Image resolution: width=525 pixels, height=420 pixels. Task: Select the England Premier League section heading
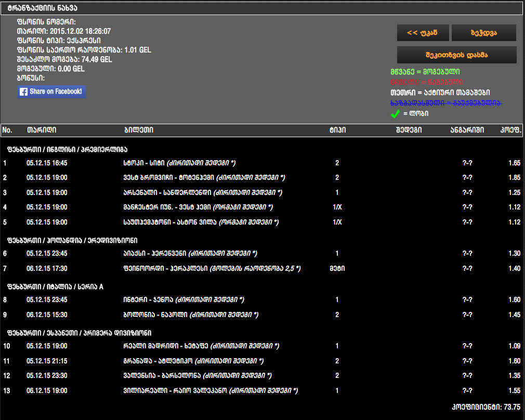(67, 149)
